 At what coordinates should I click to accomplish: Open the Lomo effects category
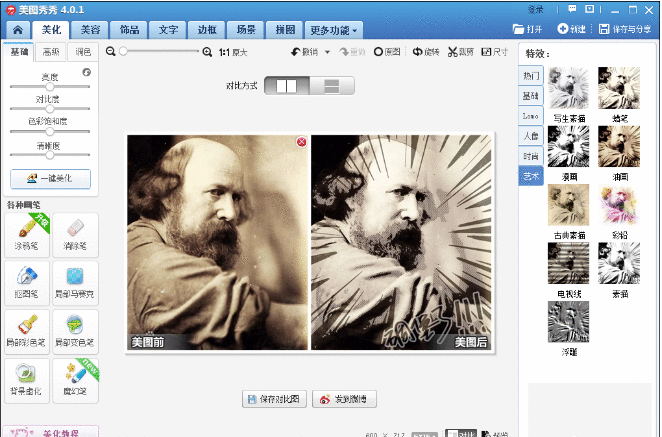(531, 116)
